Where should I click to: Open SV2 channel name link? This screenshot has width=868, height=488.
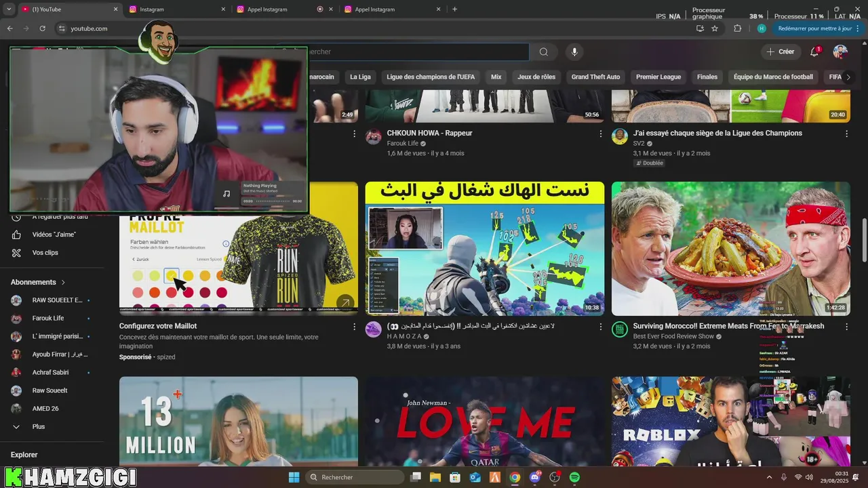tap(638, 144)
